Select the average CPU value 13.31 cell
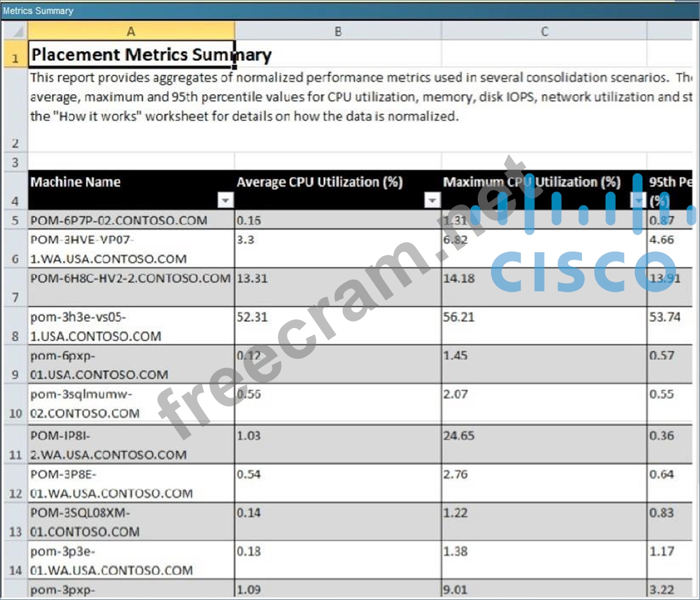Viewport: 700px width, 600px height. [x=337, y=287]
